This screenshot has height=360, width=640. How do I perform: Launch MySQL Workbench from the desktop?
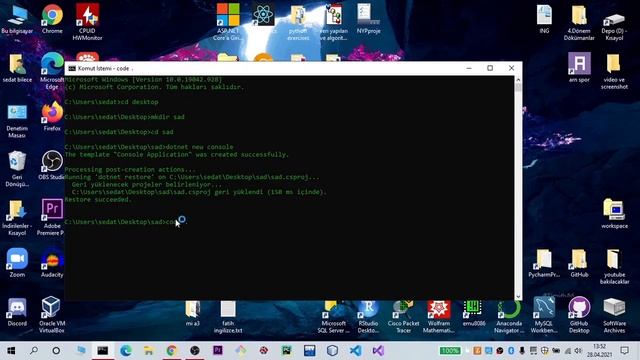[544, 314]
